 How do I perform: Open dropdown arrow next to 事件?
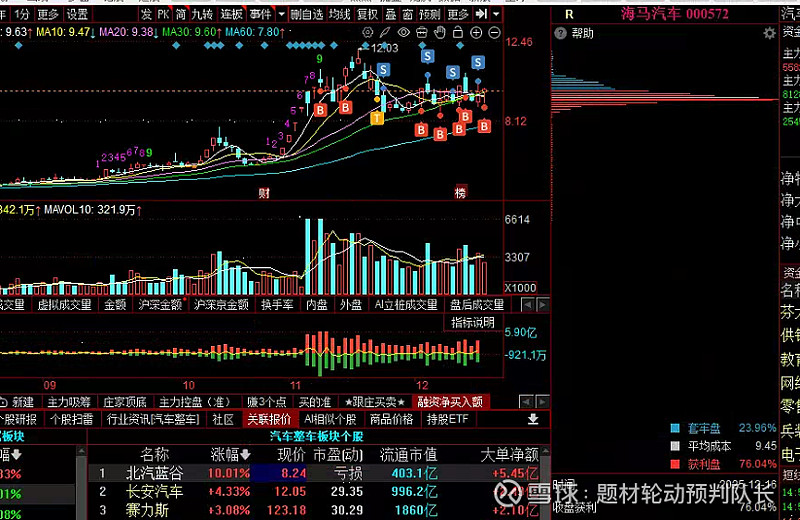pyautogui.click(x=282, y=14)
